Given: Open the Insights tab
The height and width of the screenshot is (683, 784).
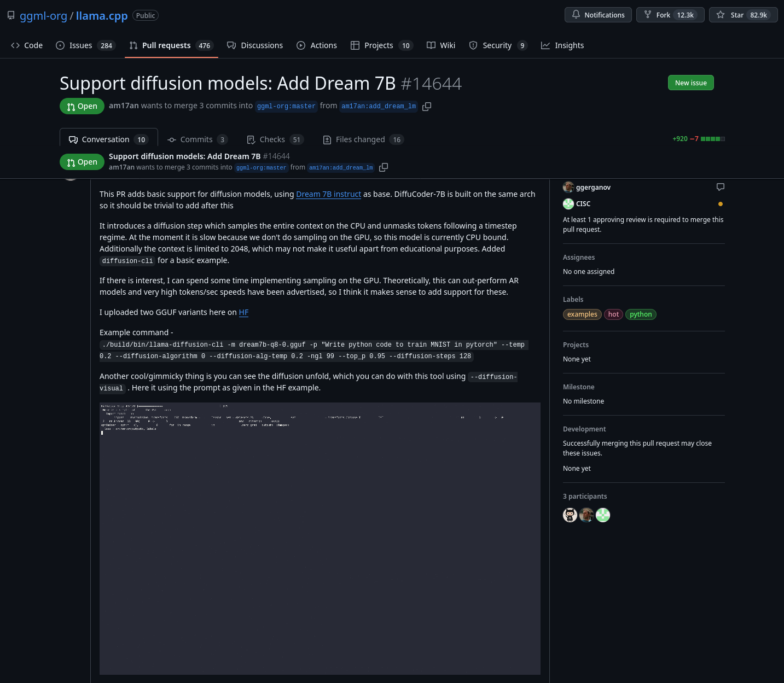Looking at the screenshot, I should 562,45.
